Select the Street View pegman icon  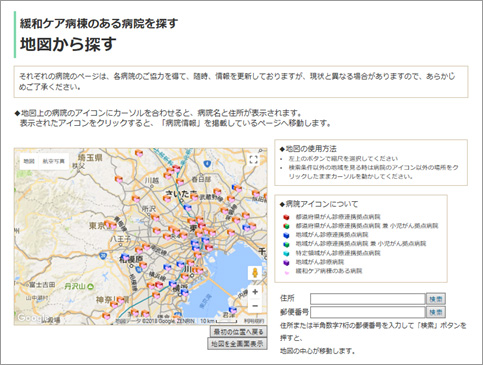pyautogui.click(x=255, y=272)
